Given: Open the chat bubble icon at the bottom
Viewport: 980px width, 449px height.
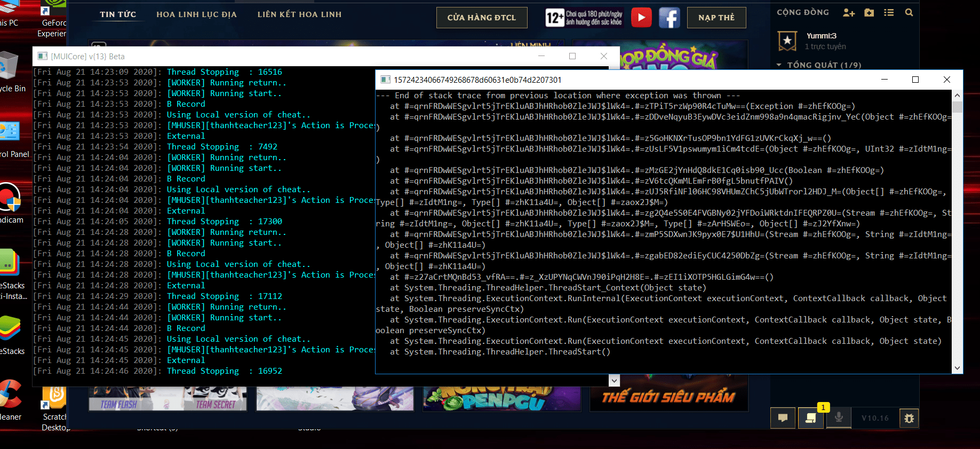Looking at the screenshot, I should (783, 418).
